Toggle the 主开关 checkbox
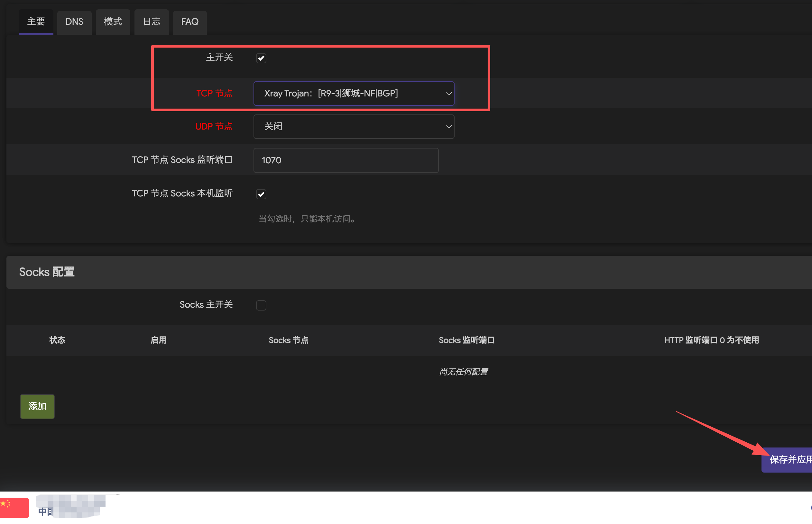Image resolution: width=812 pixels, height=524 pixels. [261, 58]
